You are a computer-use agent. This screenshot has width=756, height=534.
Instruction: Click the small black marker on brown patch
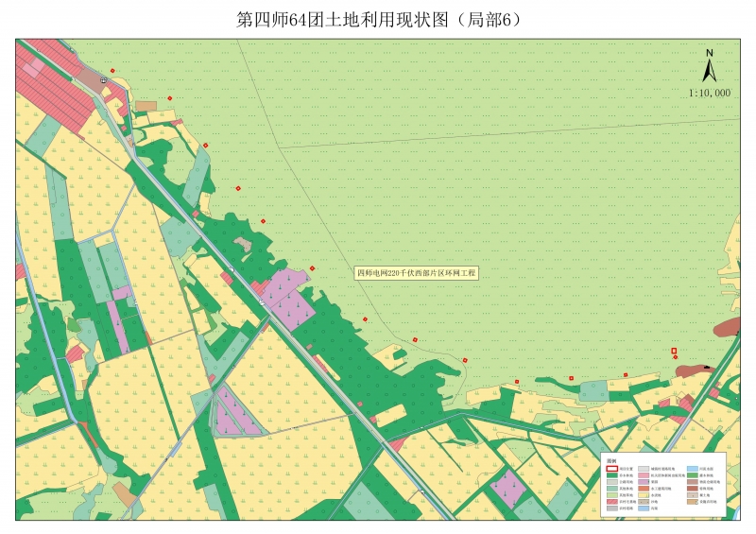705,367
